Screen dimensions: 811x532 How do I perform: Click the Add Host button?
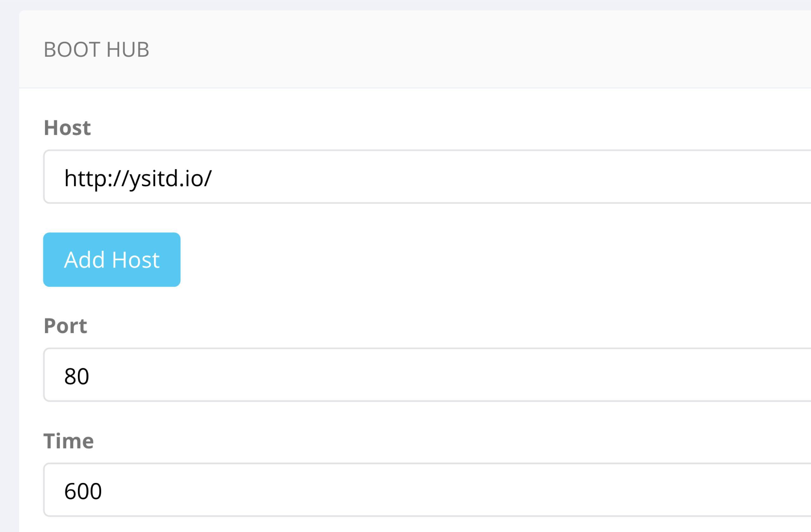pyautogui.click(x=112, y=260)
